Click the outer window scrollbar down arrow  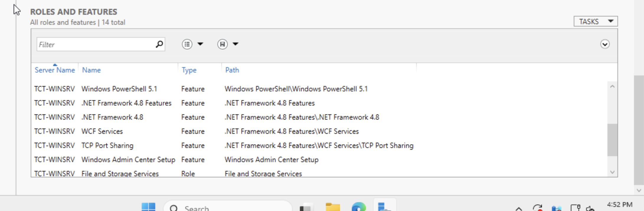coord(639,190)
